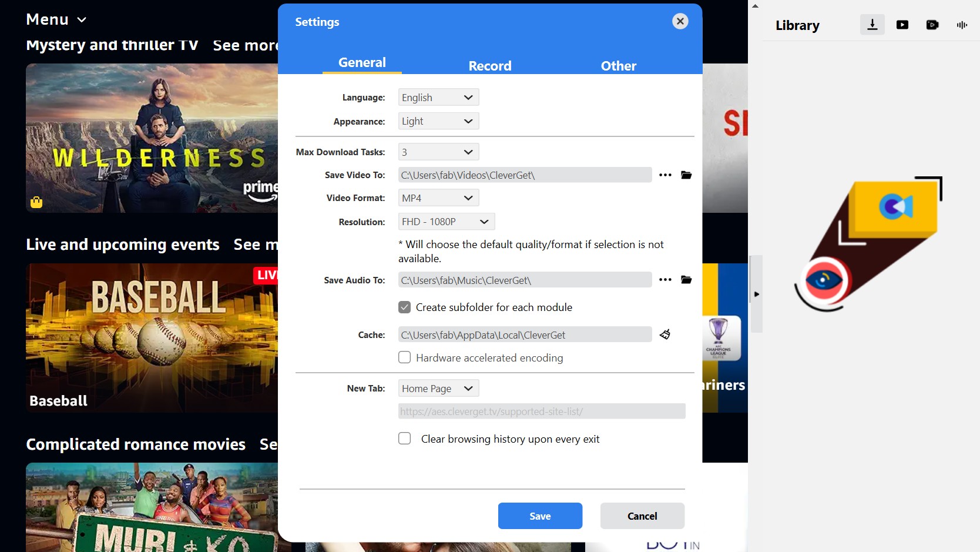Image resolution: width=980 pixels, height=552 pixels.
Task: Open the Library recordings icon
Action: (932, 25)
